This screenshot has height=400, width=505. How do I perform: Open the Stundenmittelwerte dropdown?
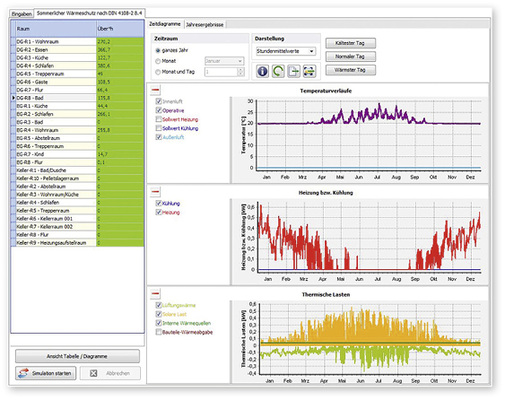(x=285, y=51)
